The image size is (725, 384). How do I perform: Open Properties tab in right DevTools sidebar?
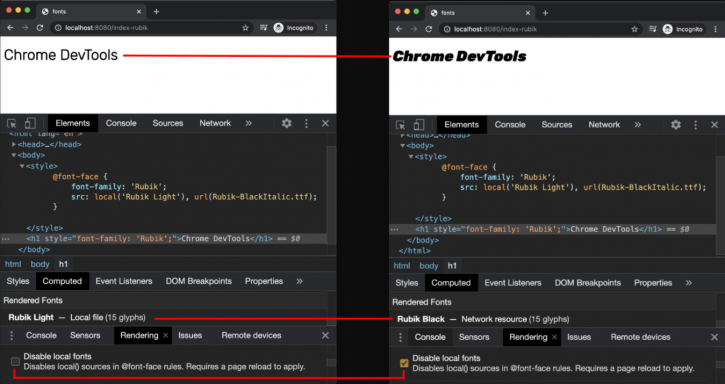(653, 283)
